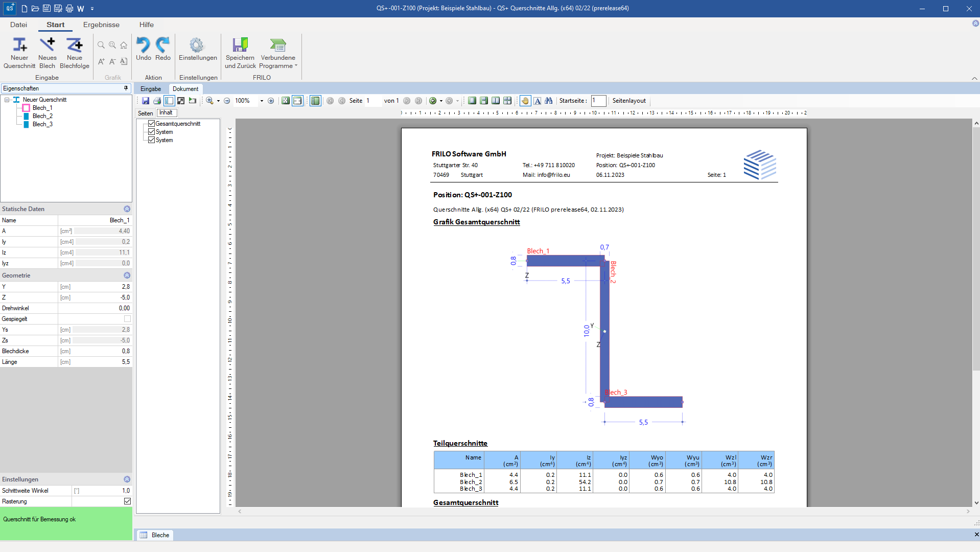This screenshot has width=980, height=552.
Task: Fit whole page in view icon
Action: 286,101
